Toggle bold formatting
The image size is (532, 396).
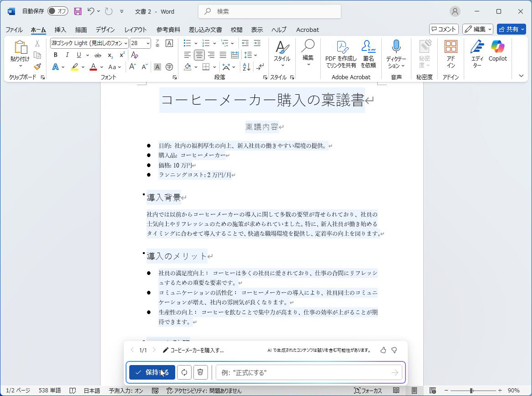click(x=56, y=55)
